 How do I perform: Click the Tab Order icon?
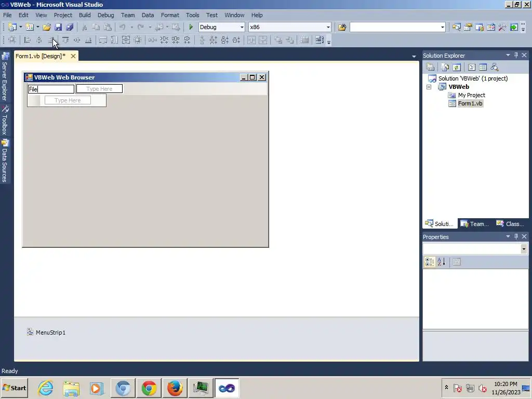point(320,40)
